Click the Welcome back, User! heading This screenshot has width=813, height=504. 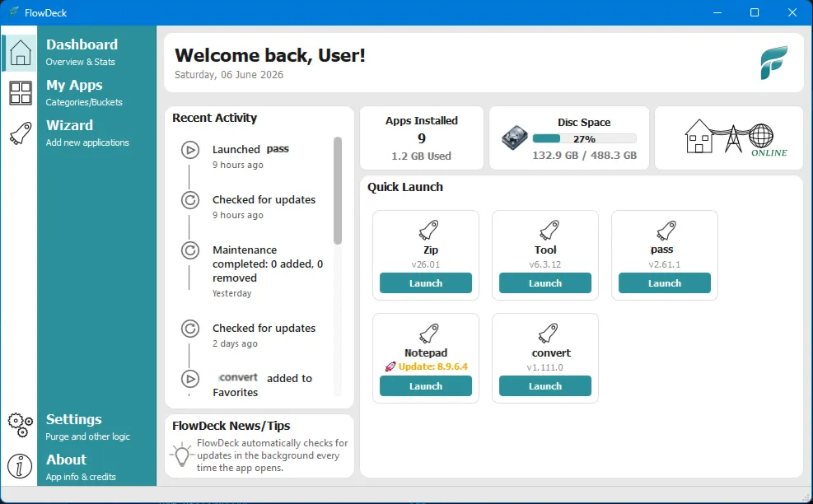coord(270,55)
